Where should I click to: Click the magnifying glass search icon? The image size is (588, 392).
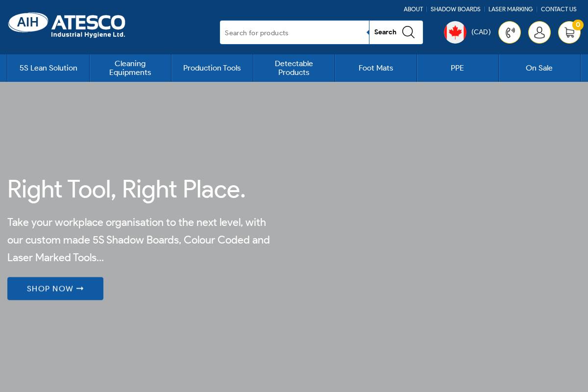(408, 32)
